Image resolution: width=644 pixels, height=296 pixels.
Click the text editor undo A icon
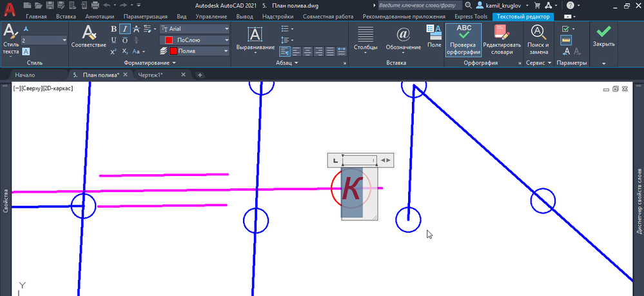pyautogui.click(x=566, y=52)
